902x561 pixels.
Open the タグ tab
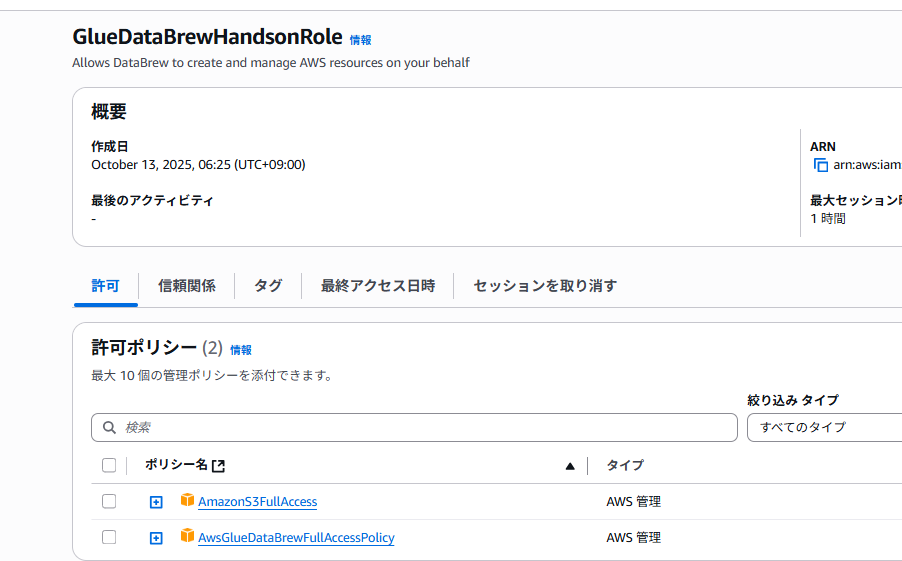(x=268, y=286)
